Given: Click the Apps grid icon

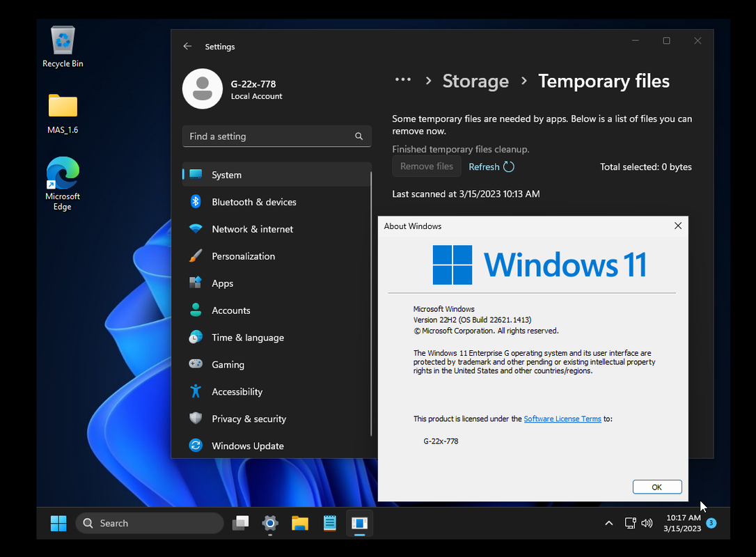Looking at the screenshot, I should (x=196, y=283).
